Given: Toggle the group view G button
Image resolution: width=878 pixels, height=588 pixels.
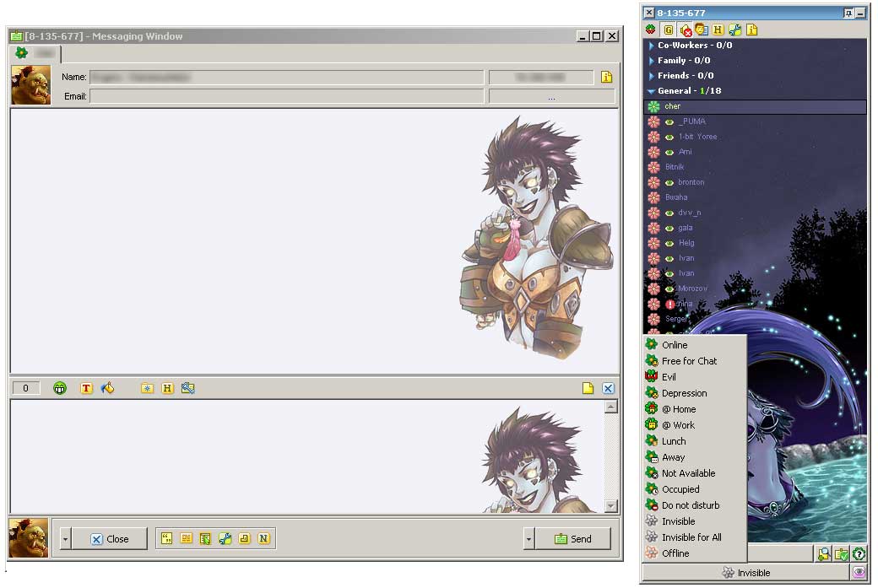Looking at the screenshot, I should click(669, 30).
